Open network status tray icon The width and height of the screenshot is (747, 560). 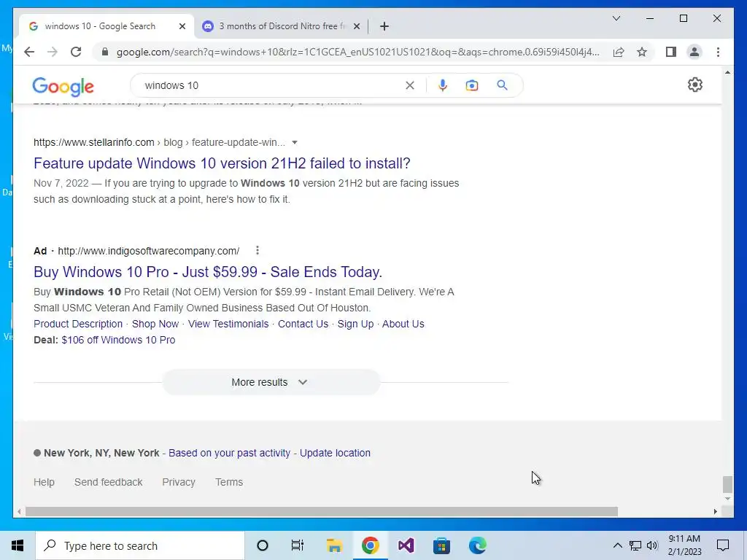635,545
